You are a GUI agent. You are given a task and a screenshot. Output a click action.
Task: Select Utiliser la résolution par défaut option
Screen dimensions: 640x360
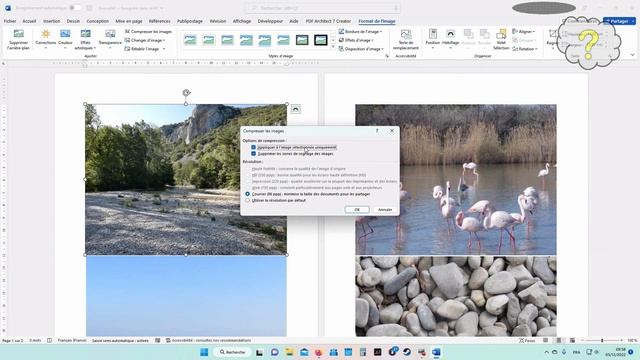tap(247, 200)
